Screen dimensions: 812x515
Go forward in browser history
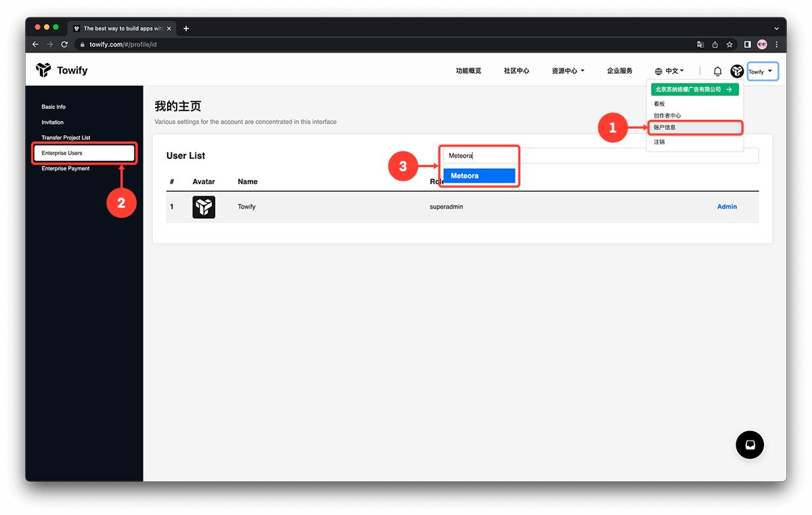[x=49, y=45]
